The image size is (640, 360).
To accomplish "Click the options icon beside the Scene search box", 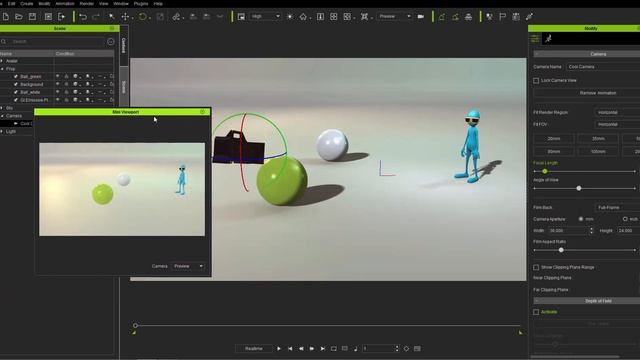I will (111, 42).
